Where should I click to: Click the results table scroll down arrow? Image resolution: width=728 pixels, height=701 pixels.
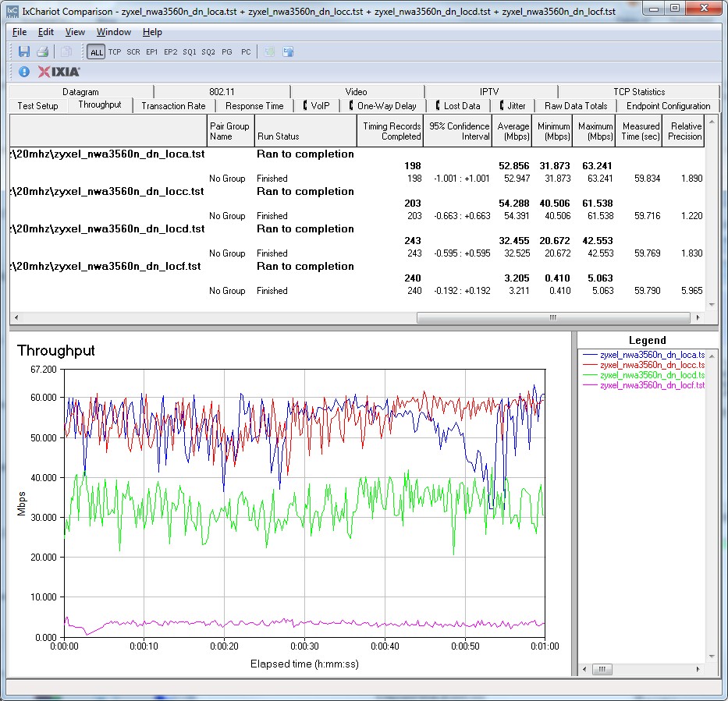tap(712, 305)
